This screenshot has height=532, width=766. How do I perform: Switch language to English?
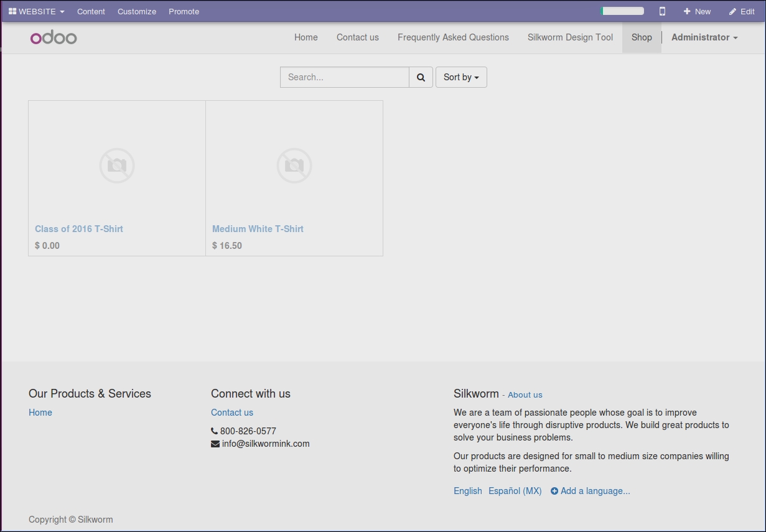pyautogui.click(x=468, y=491)
